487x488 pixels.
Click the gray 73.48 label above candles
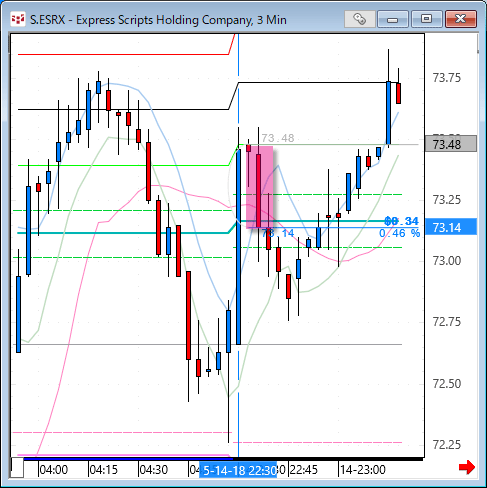(x=278, y=138)
